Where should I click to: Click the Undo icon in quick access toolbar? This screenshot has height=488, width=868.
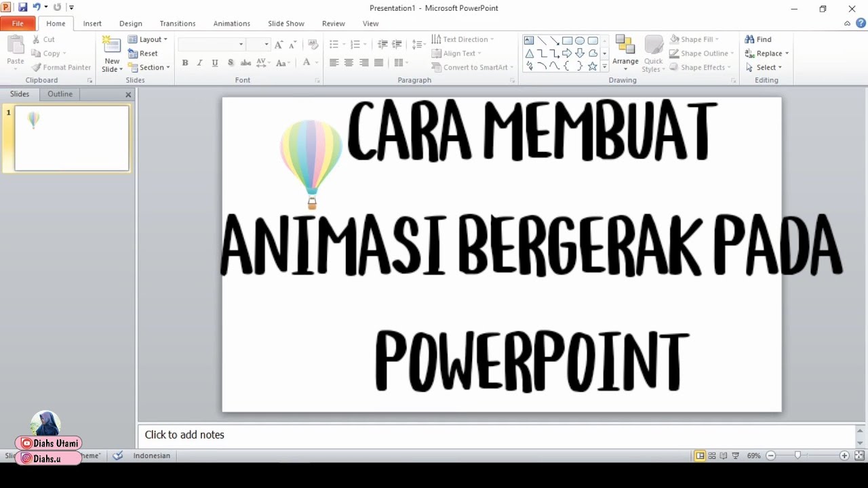36,7
